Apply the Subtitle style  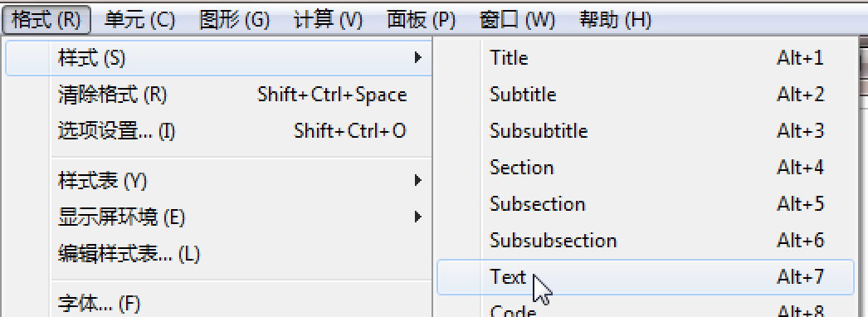tap(646, 94)
